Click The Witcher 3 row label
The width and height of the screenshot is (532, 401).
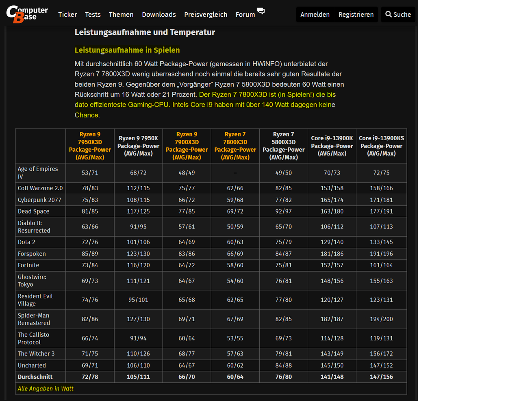36,354
